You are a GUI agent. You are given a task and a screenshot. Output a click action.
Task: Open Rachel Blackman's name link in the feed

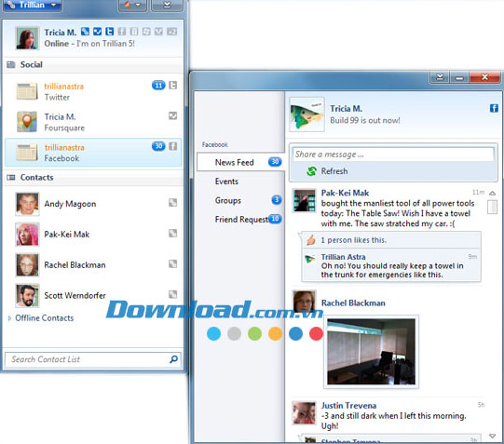click(x=353, y=303)
